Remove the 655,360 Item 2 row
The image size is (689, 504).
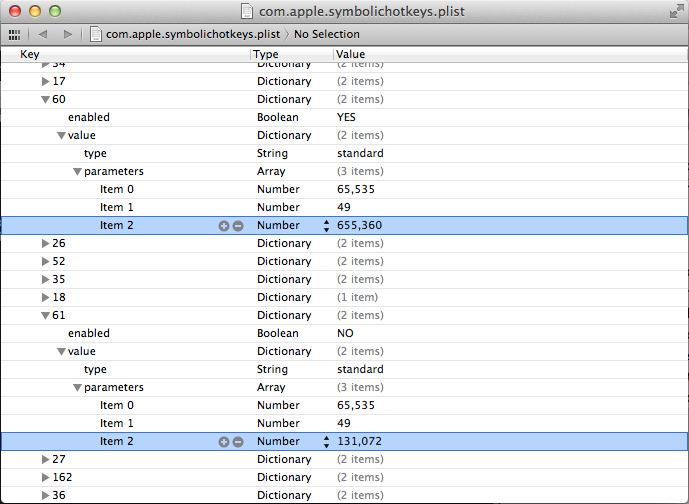tap(238, 226)
